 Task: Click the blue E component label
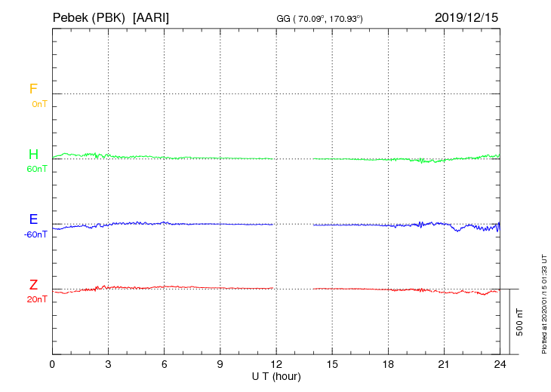33,219
